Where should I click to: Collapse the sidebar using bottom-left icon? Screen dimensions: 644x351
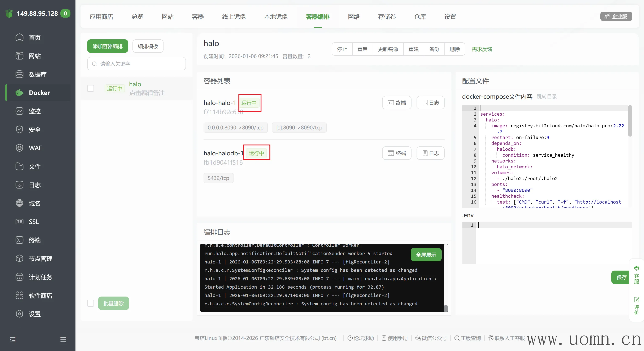pos(13,339)
